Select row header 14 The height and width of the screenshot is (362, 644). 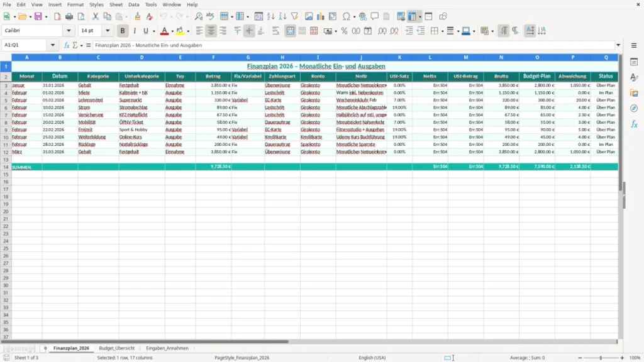pos(6,167)
